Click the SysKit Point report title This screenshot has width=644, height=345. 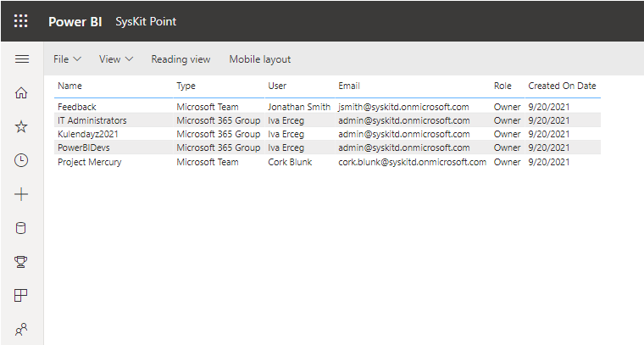tap(146, 21)
